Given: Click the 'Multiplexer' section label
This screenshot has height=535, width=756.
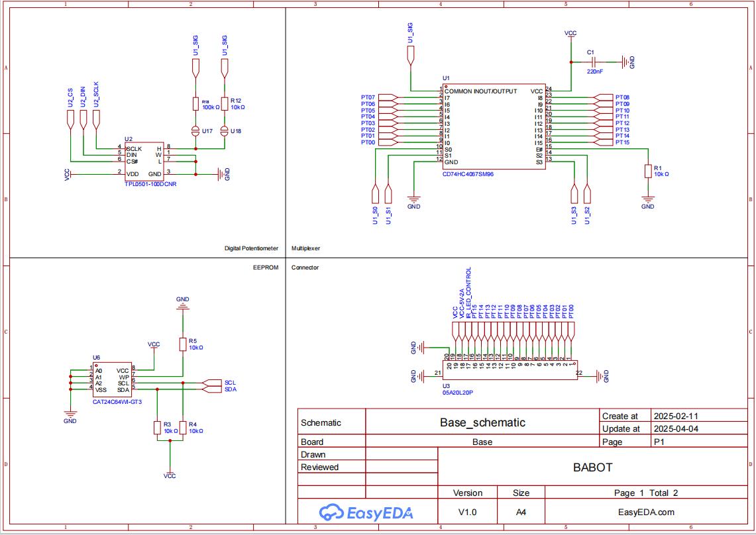Looking at the screenshot, I should [305, 248].
